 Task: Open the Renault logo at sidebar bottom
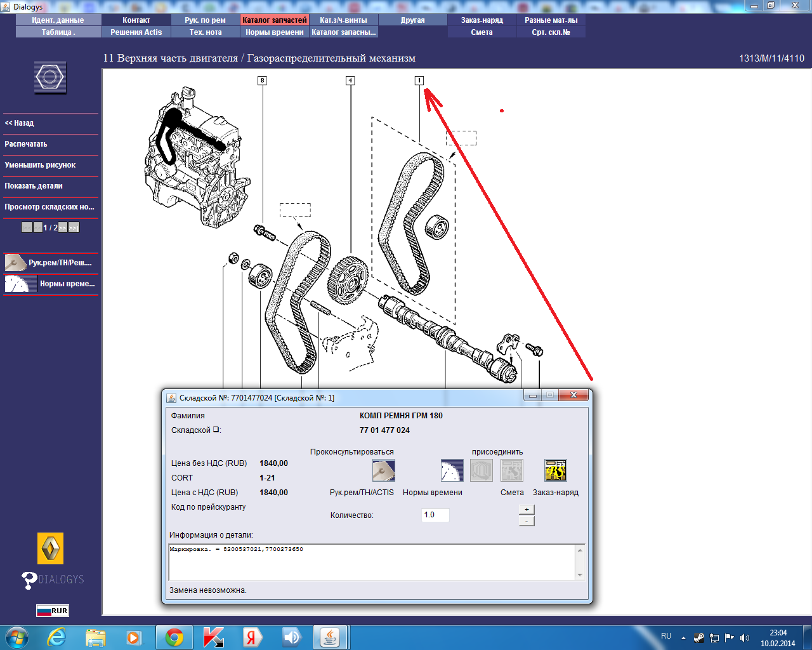[x=50, y=548]
